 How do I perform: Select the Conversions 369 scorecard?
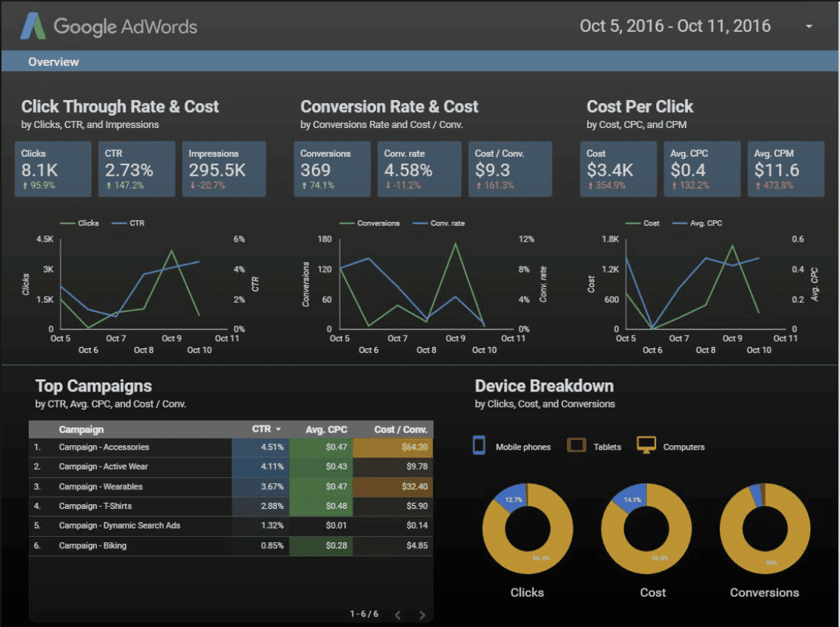tap(332, 169)
